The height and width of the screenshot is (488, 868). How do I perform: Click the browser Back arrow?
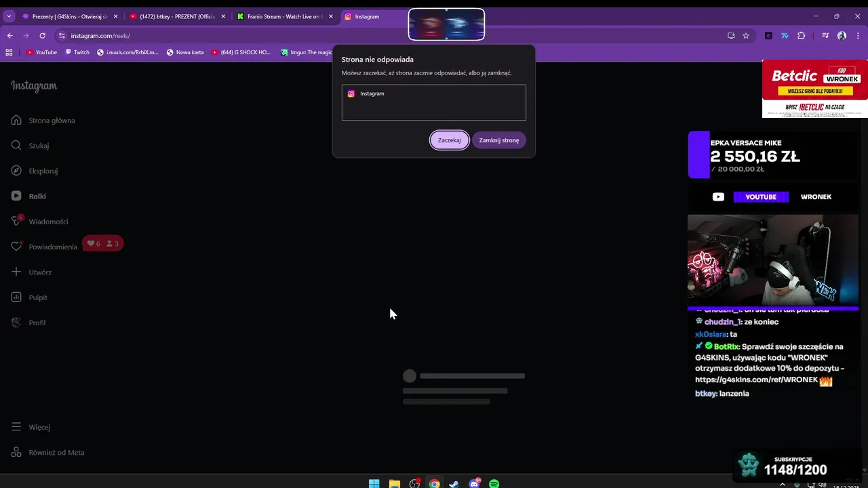coord(9,35)
